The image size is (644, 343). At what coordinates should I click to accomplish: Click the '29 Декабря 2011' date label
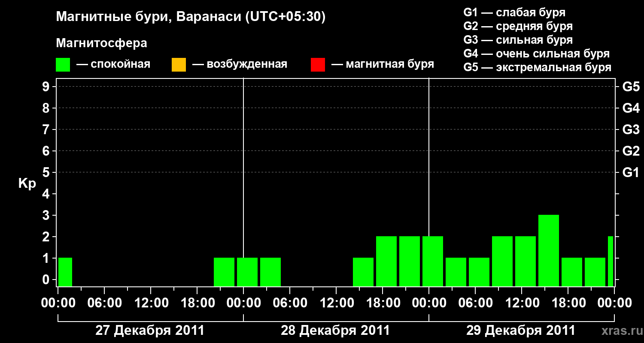click(521, 331)
